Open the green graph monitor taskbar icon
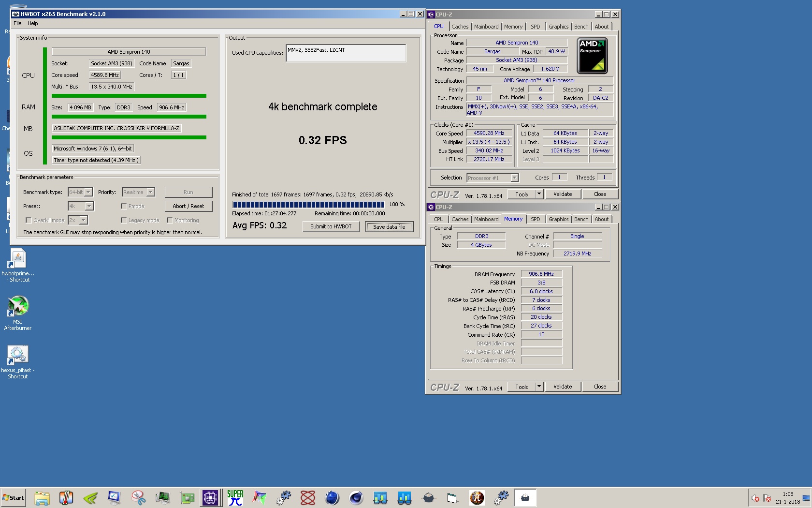The image size is (812, 508). tap(163, 498)
